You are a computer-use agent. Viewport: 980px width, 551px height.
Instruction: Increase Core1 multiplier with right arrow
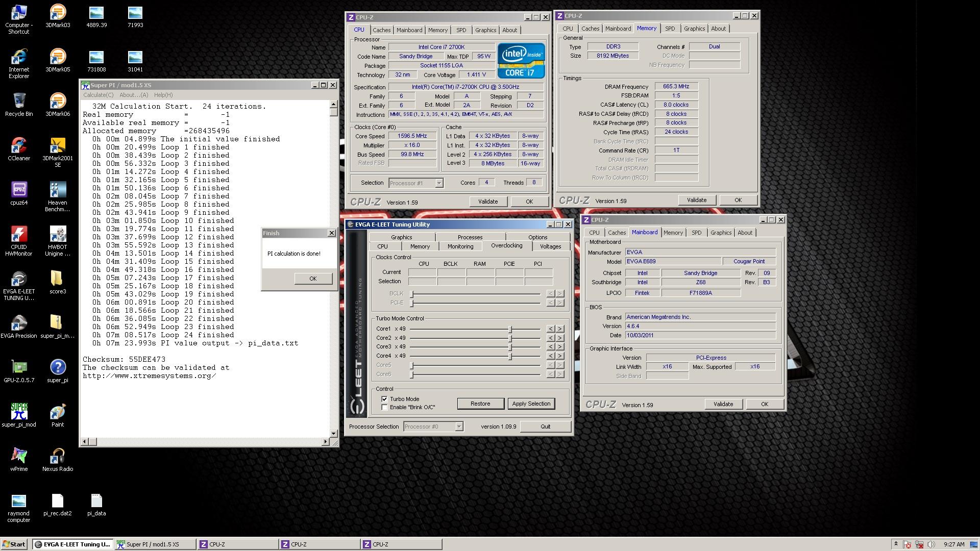pyautogui.click(x=560, y=329)
